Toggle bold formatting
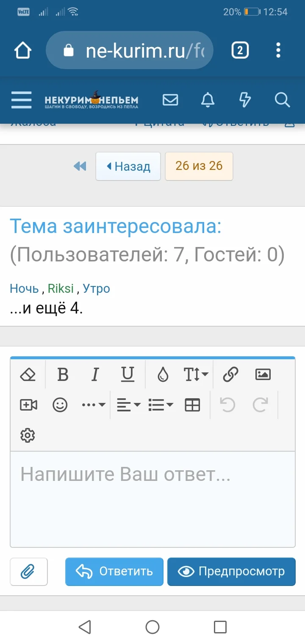305x644 pixels. (62, 374)
